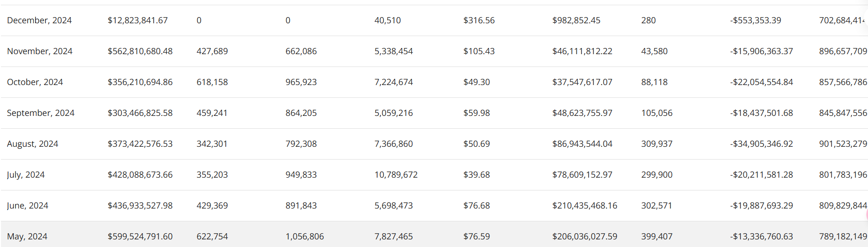
Task: Click the -$553,353.39 value in December
Action: [756, 20]
